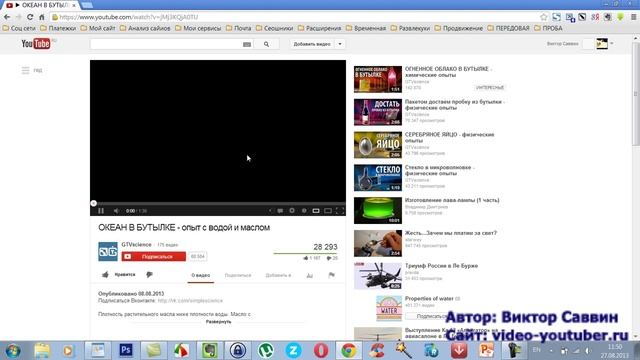This screenshot has height=360, width=640.
Task: Bookmark the page with the star icon
Action: click(x=543, y=17)
